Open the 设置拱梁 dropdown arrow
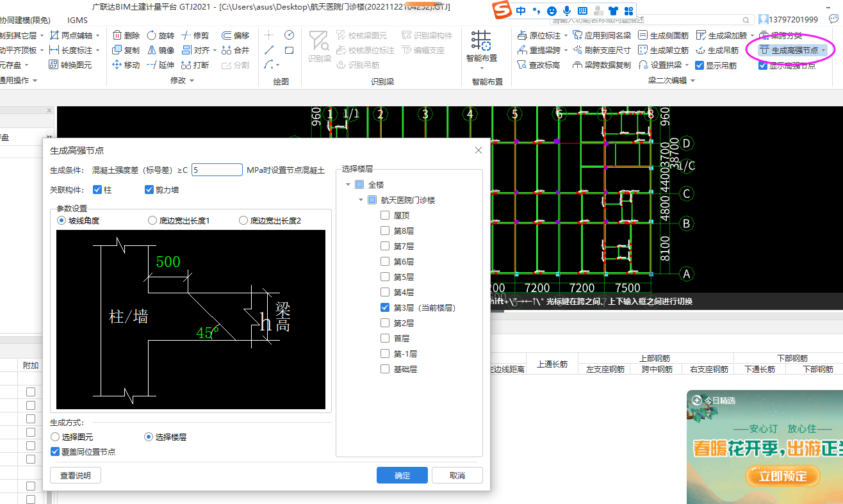The height and width of the screenshot is (504, 843). (687, 65)
